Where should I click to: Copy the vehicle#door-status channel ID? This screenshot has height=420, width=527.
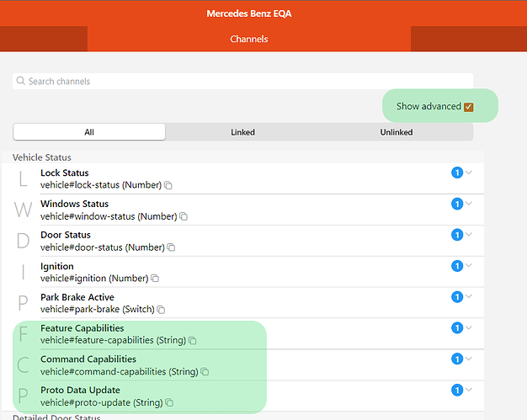(x=171, y=247)
